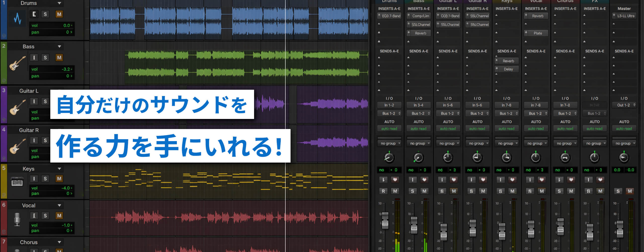Click the heart icon on Guitar L mixer channel
This screenshot has width=644, height=252.
454,180
